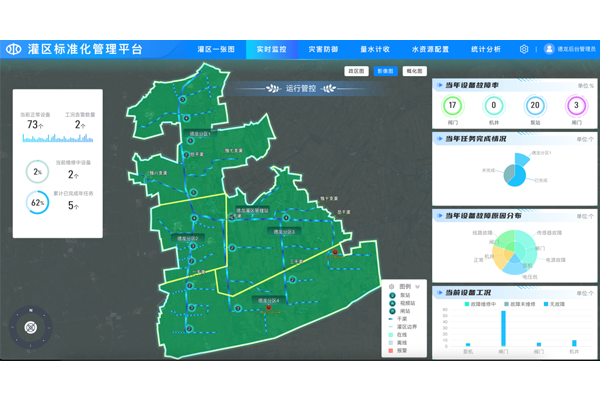Click the compass navigation control center
Screen dimensions: 600x400
30,326
